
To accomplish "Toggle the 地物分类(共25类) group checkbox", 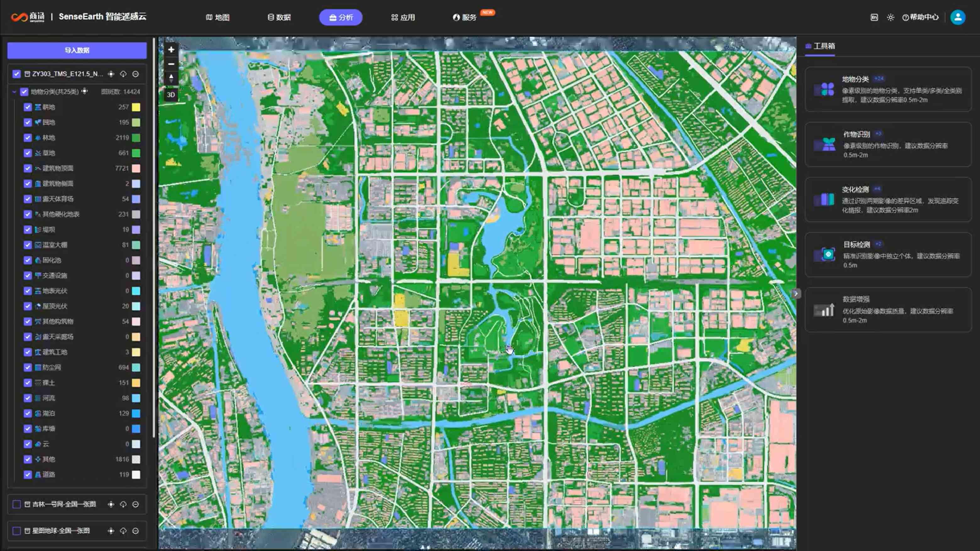I will 24,92.
